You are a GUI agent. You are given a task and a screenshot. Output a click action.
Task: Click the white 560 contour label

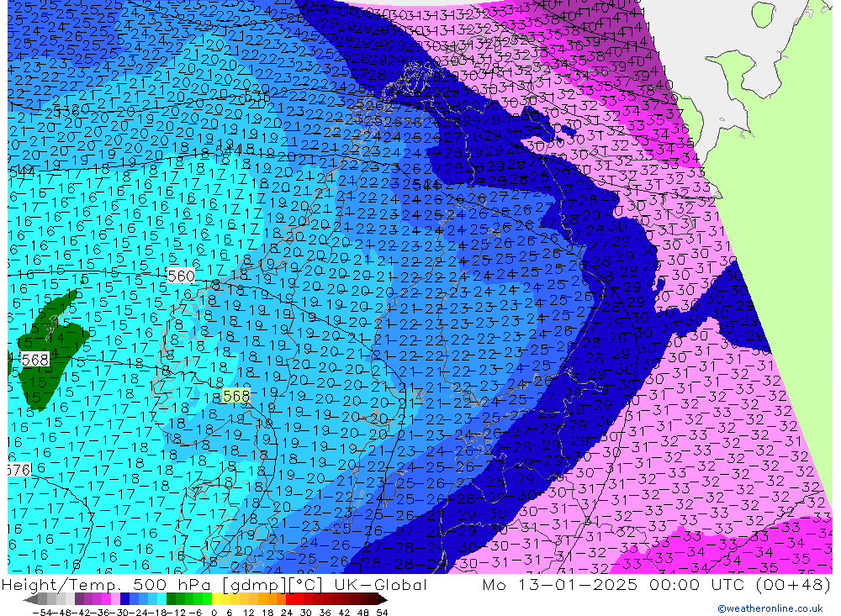tap(182, 276)
